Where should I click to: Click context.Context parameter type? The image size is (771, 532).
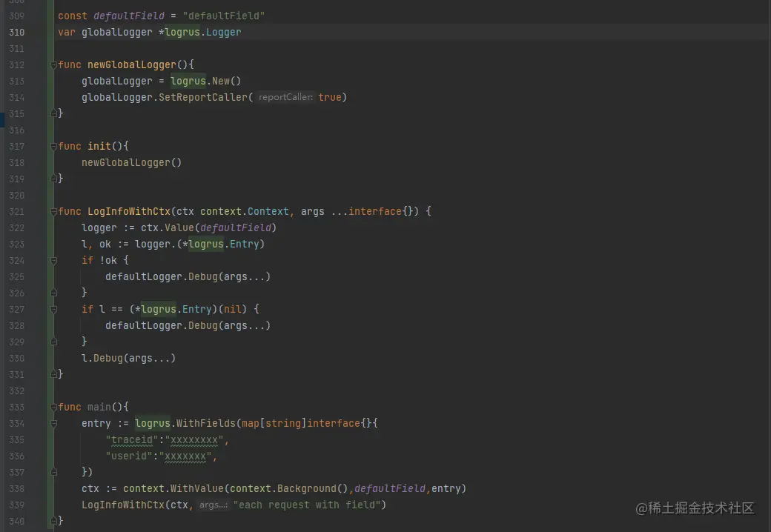click(x=245, y=212)
